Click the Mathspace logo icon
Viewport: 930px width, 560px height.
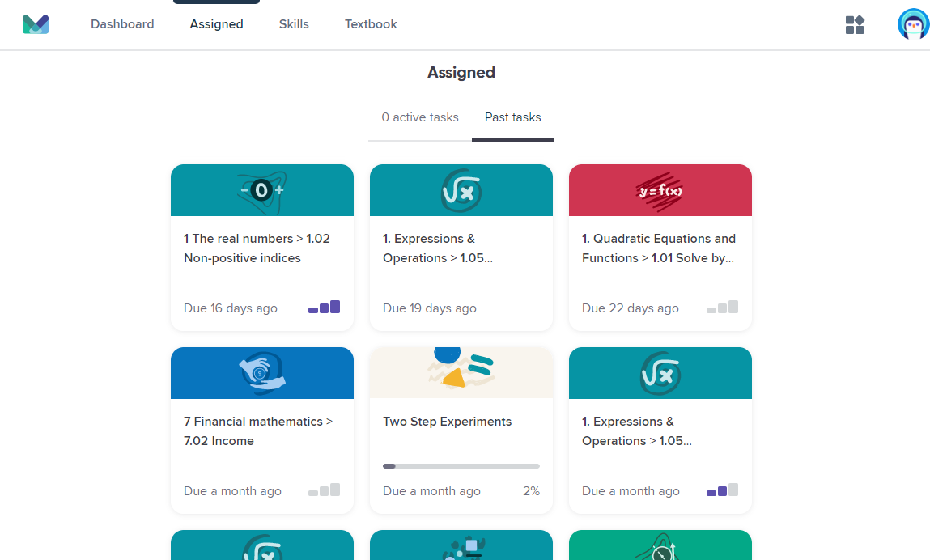pyautogui.click(x=36, y=24)
